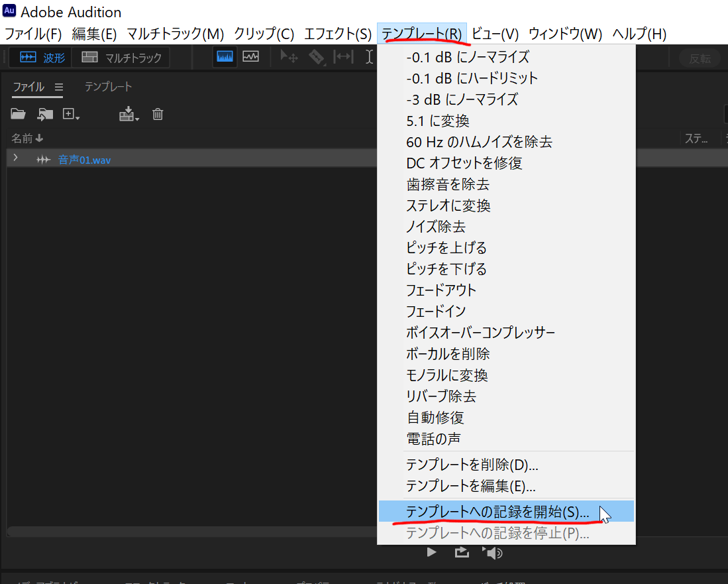This screenshot has height=584, width=728.
Task: Toggle loop playback at the bottom
Action: click(x=462, y=552)
